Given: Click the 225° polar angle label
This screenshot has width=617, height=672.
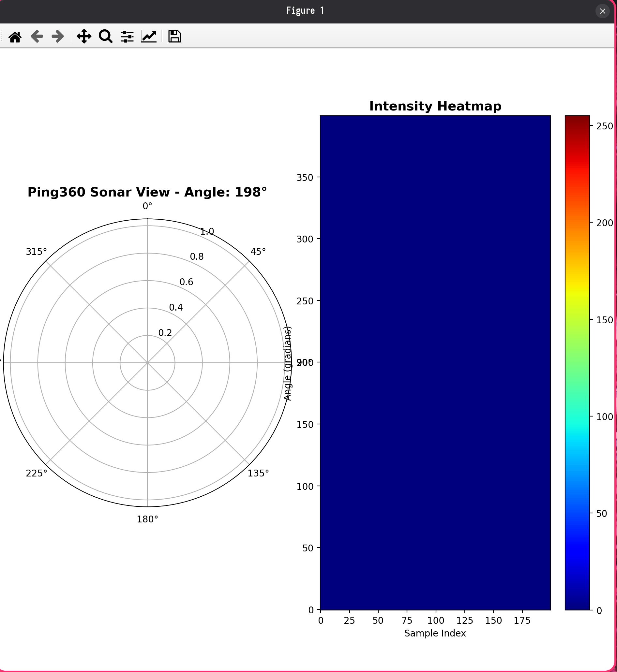Looking at the screenshot, I should point(37,473).
